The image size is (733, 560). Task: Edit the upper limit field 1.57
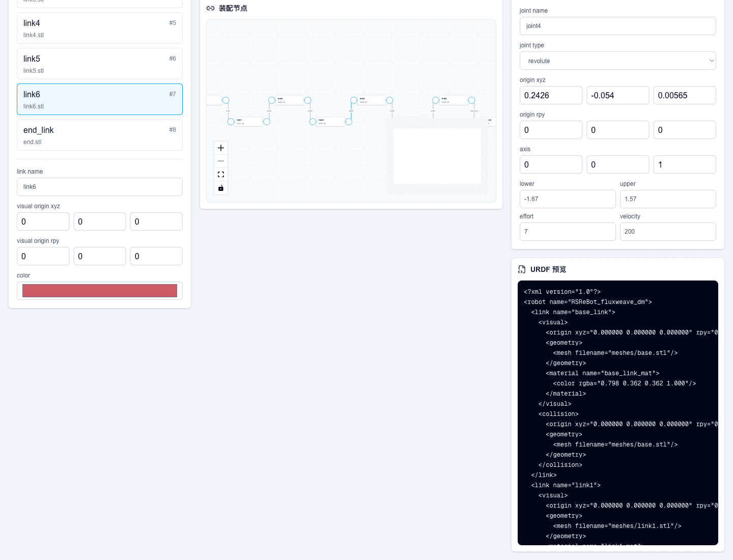(x=668, y=199)
